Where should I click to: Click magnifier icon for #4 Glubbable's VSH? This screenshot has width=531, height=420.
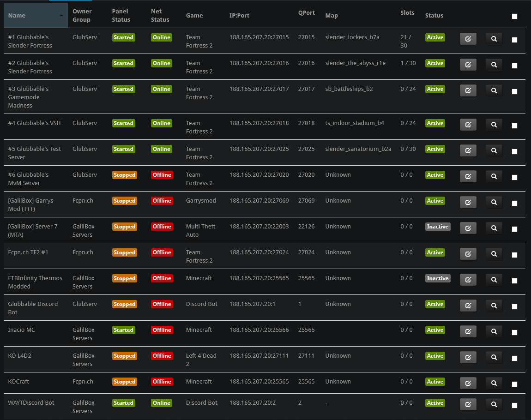494,125
